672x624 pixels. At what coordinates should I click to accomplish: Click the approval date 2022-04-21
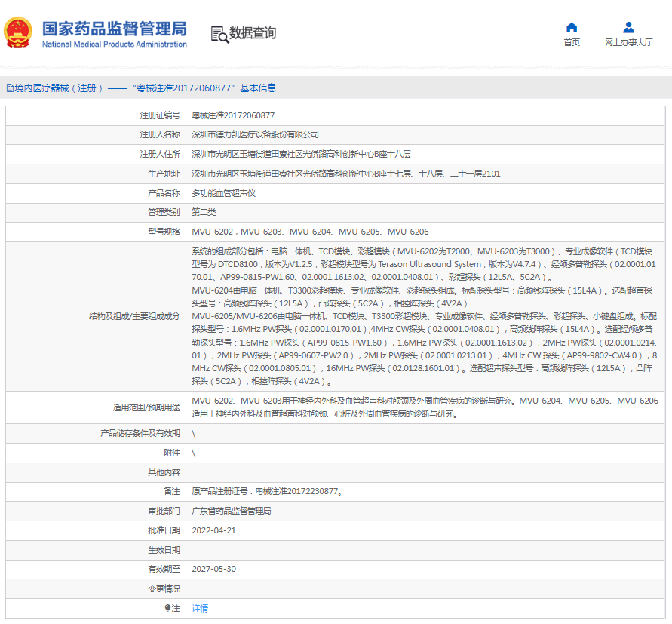tap(213, 530)
